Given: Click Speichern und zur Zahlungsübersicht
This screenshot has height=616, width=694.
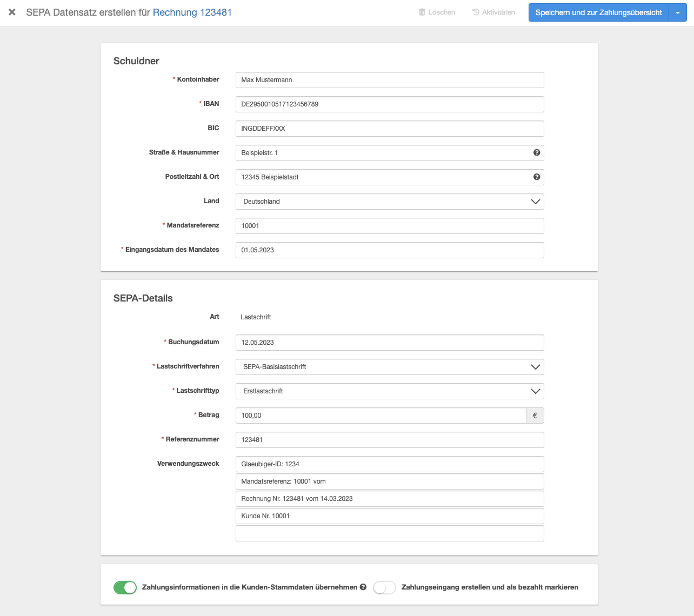Looking at the screenshot, I should pos(598,12).
